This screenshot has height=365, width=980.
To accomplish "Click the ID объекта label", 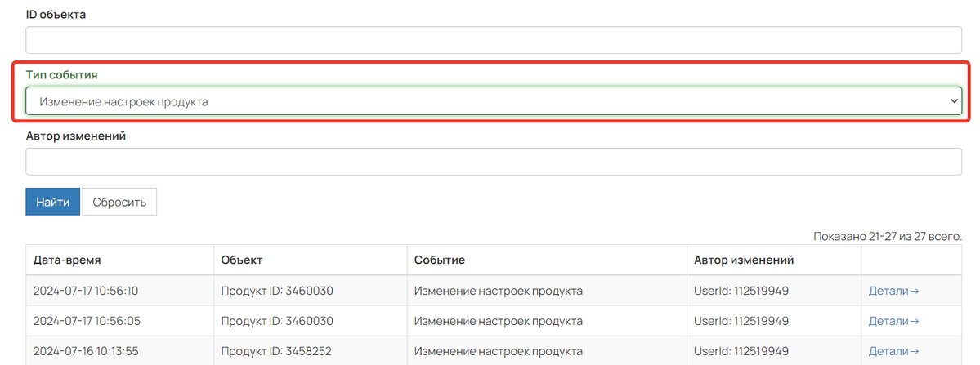I will tap(56, 15).
